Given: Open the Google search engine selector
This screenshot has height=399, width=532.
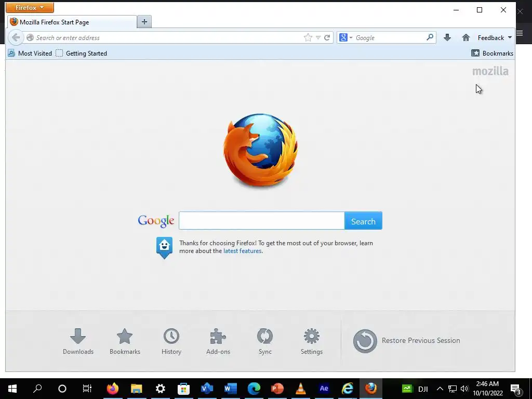Looking at the screenshot, I should click(x=345, y=37).
